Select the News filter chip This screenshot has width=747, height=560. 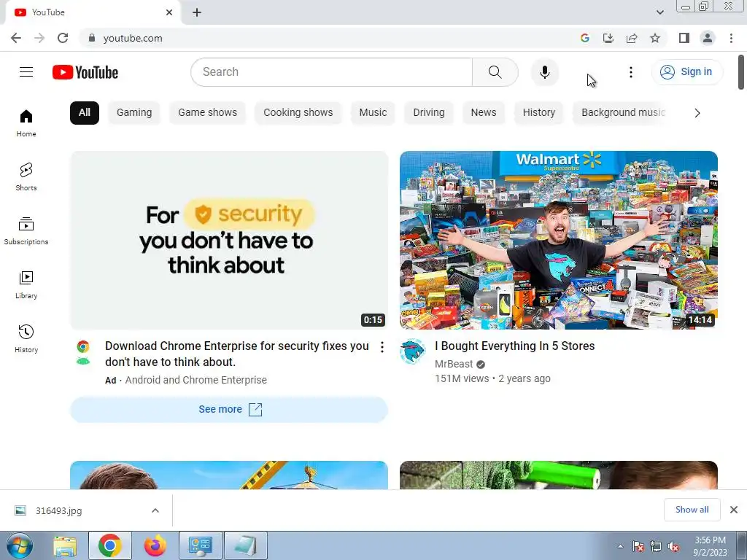coord(484,113)
